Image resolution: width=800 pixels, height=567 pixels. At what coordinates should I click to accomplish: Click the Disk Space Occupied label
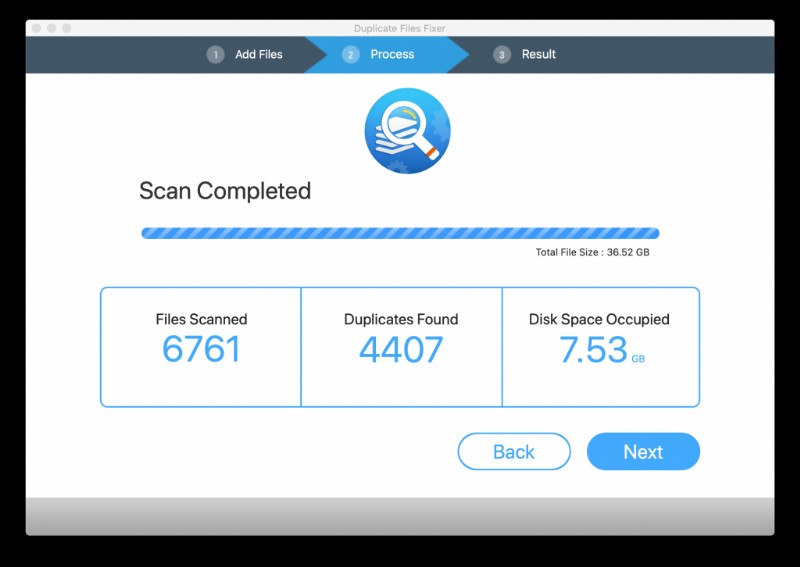pos(599,319)
